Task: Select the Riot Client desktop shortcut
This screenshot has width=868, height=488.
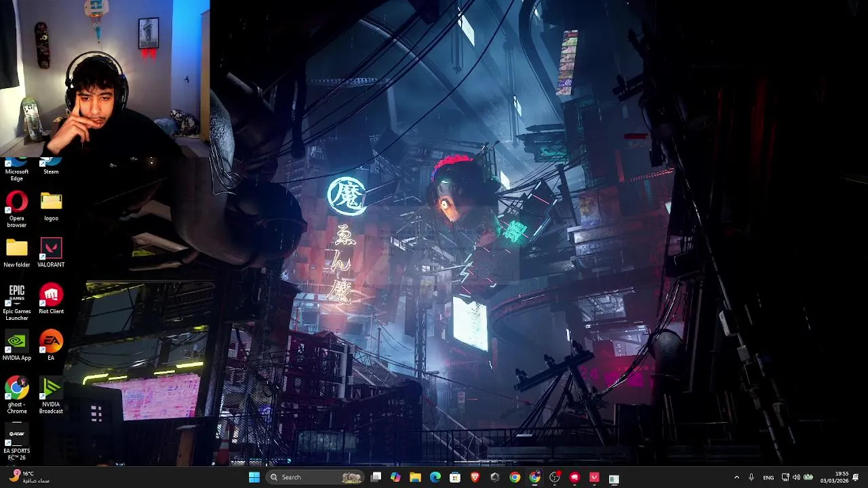Action: coord(51,300)
